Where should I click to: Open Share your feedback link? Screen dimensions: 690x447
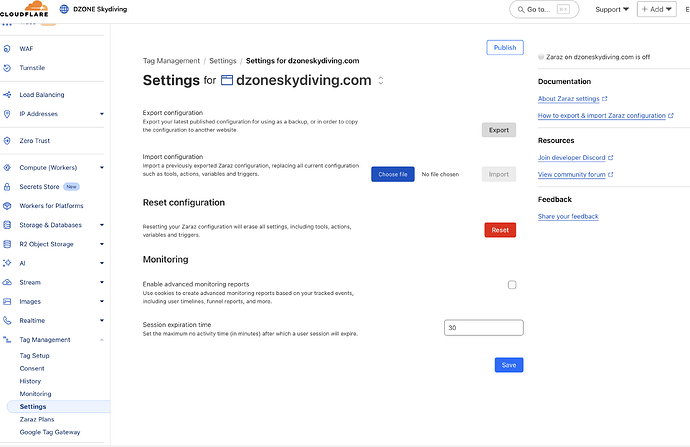(568, 216)
